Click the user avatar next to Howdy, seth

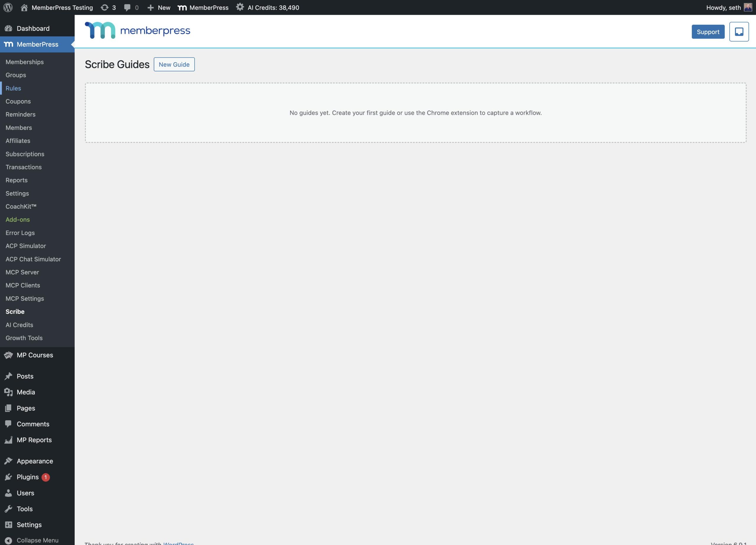coord(748,7)
